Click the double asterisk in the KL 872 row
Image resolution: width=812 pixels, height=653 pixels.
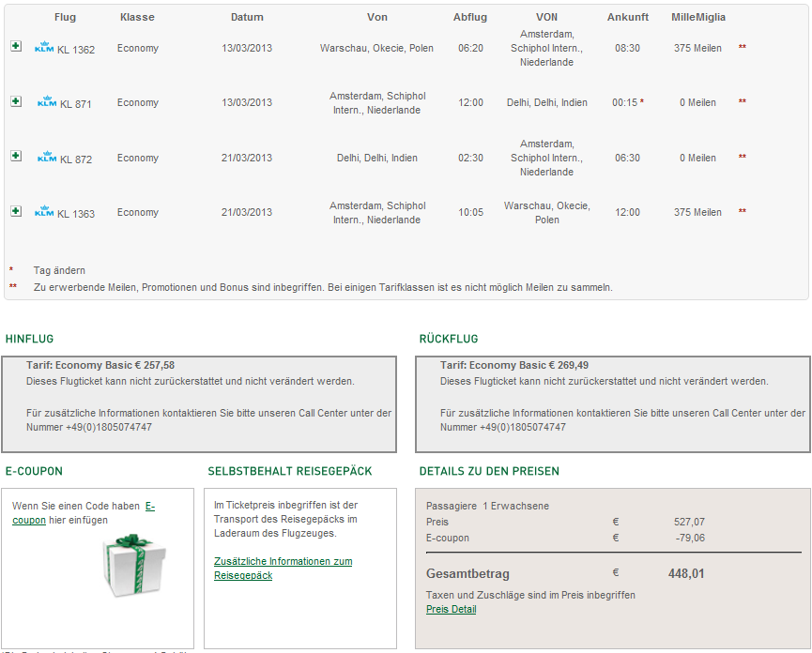pos(743,158)
